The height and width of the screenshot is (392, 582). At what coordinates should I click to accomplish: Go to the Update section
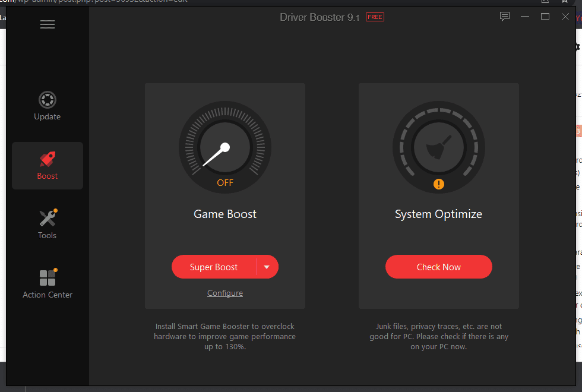[x=47, y=106]
